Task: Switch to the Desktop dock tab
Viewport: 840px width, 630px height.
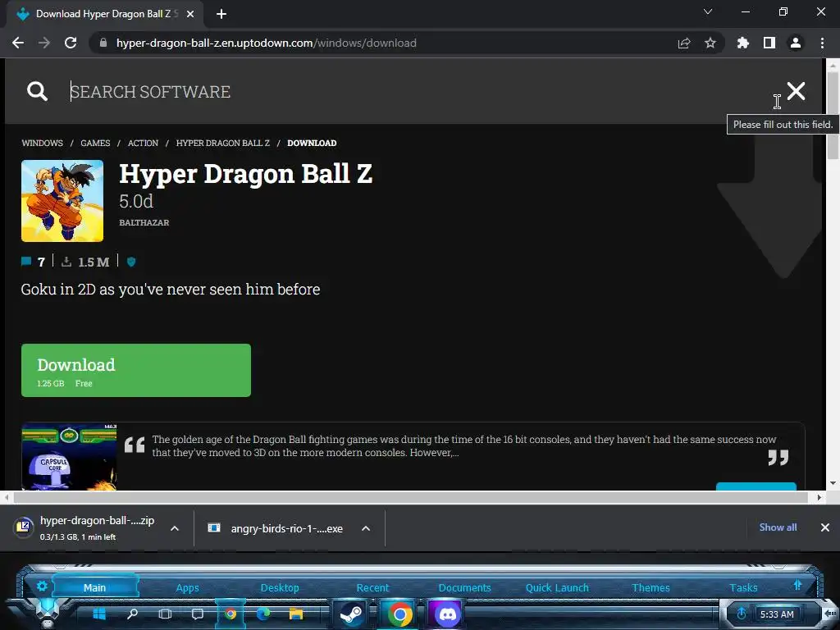Action: 280,587
